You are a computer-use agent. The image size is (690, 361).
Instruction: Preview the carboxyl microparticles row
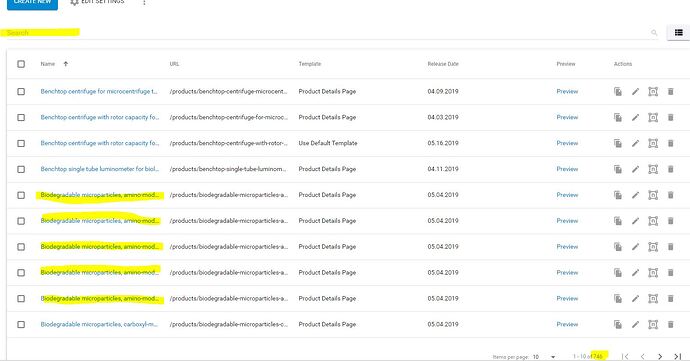(567, 324)
